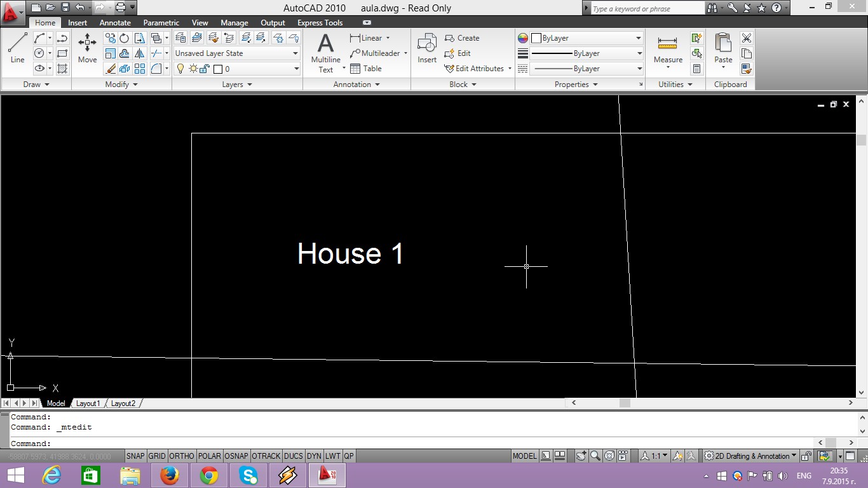Open the lineweight ByLayer dropdown
The height and width of the screenshot is (488, 868).
(586, 53)
